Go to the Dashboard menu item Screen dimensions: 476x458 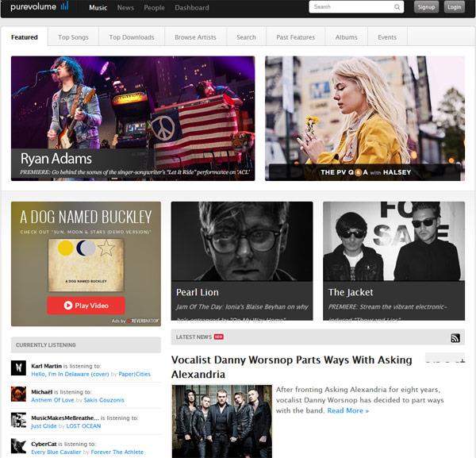tap(192, 8)
